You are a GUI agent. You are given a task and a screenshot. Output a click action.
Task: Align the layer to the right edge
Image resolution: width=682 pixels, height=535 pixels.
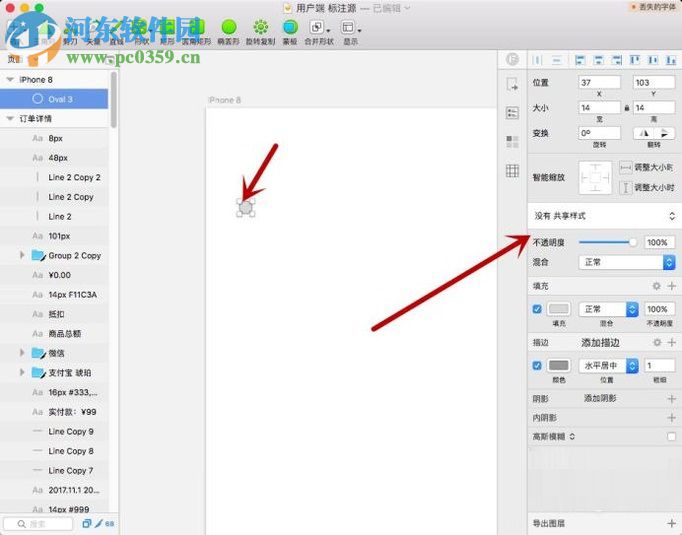point(616,60)
